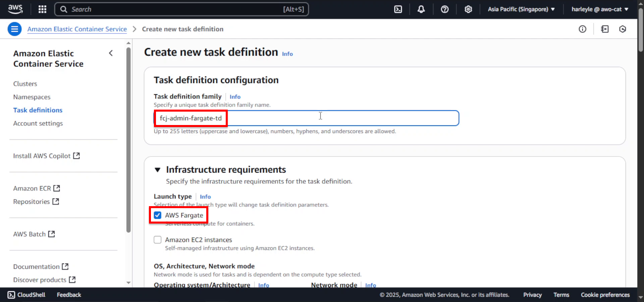This screenshot has width=644, height=302.
Task: Click external link icon beside Discover products
Action: [x=72, y=279]
